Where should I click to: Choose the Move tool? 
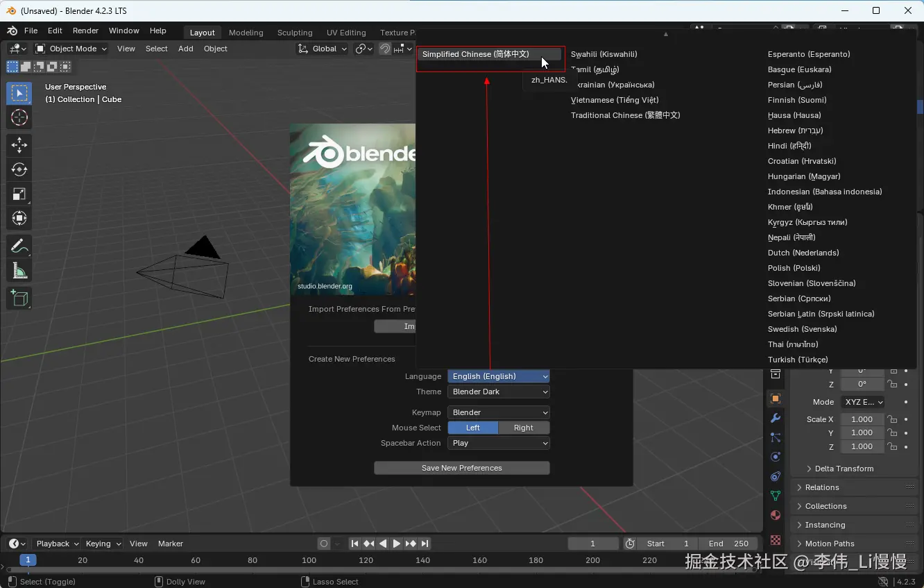(x=19, y=144)
